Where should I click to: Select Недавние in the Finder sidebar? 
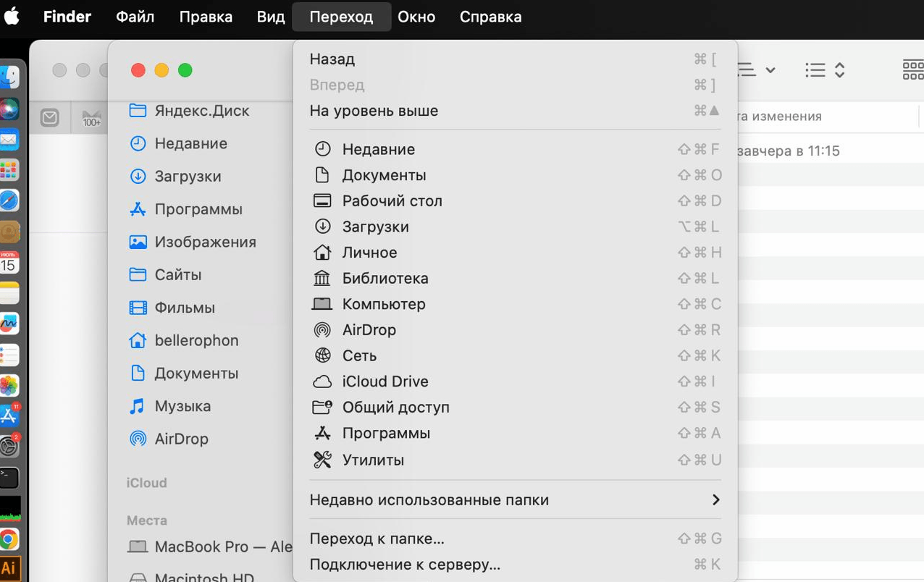pos(178,143)
